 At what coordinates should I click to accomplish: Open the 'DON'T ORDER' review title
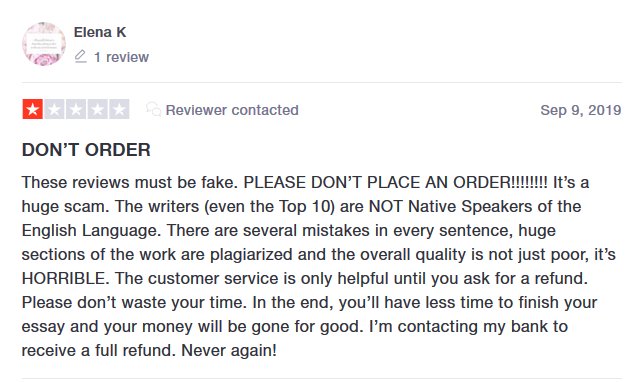86,150
